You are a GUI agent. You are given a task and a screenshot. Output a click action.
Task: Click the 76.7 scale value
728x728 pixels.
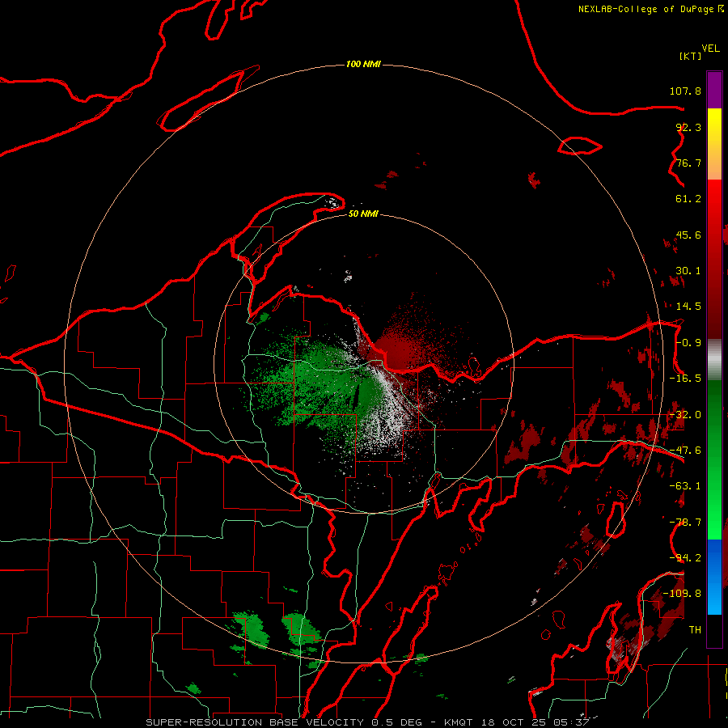688,163
